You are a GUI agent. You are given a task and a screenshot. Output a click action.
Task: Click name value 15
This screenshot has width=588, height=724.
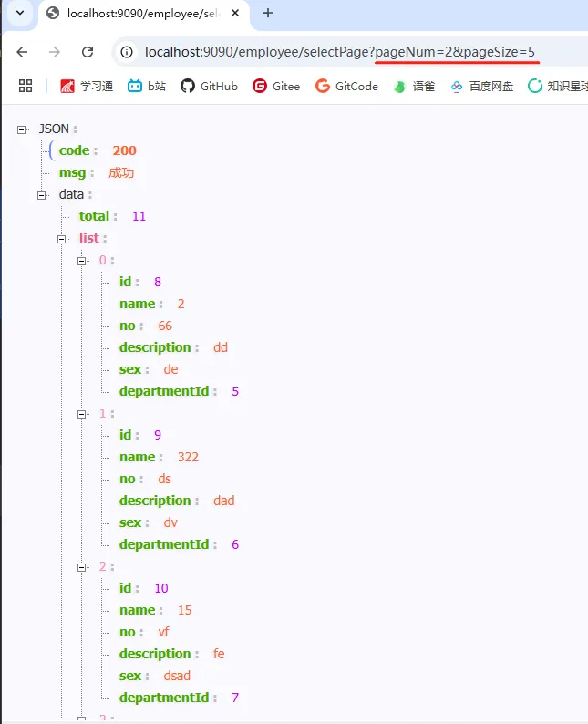pyautogui.click(x=185, y=610)
